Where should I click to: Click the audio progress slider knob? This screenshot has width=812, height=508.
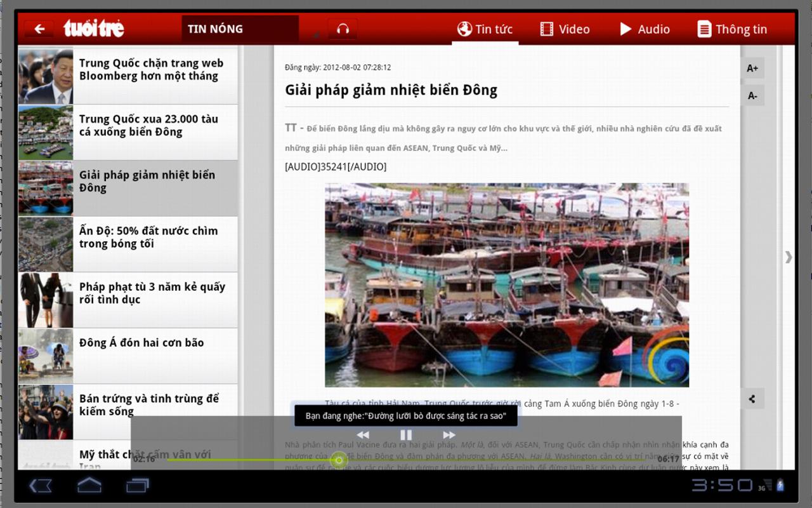tap(339, 460)
